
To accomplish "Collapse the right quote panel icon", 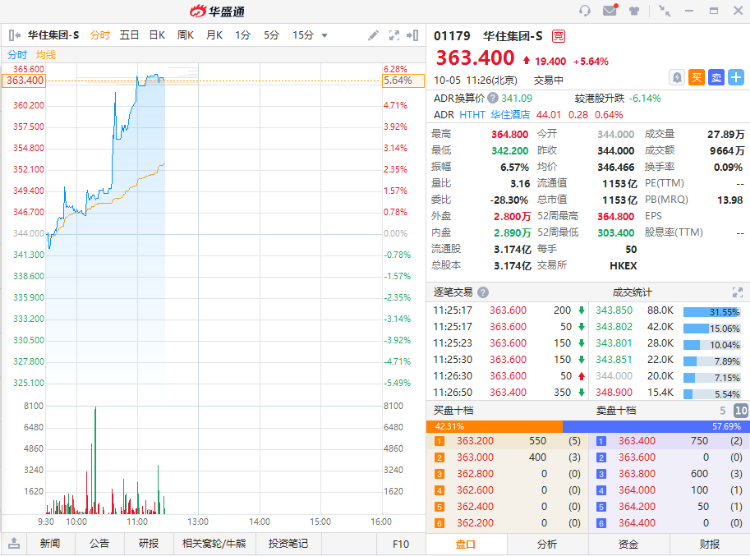I will [x=412, y=35].
